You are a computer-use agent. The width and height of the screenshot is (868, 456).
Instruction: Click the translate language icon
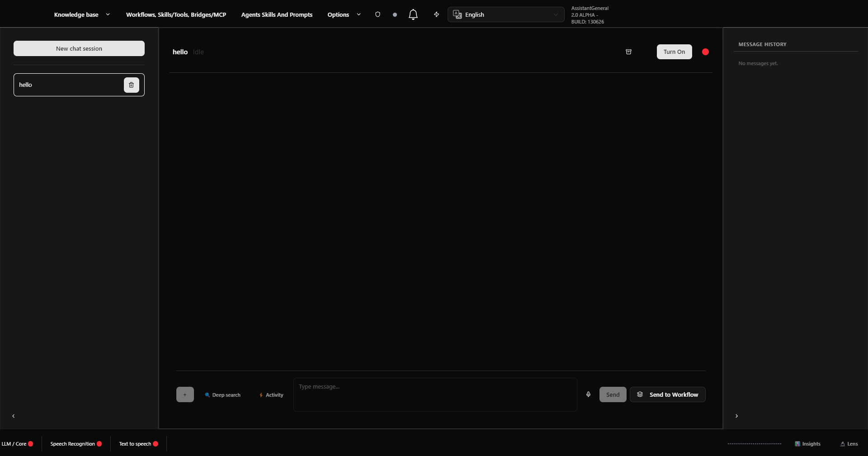(457, 14)
